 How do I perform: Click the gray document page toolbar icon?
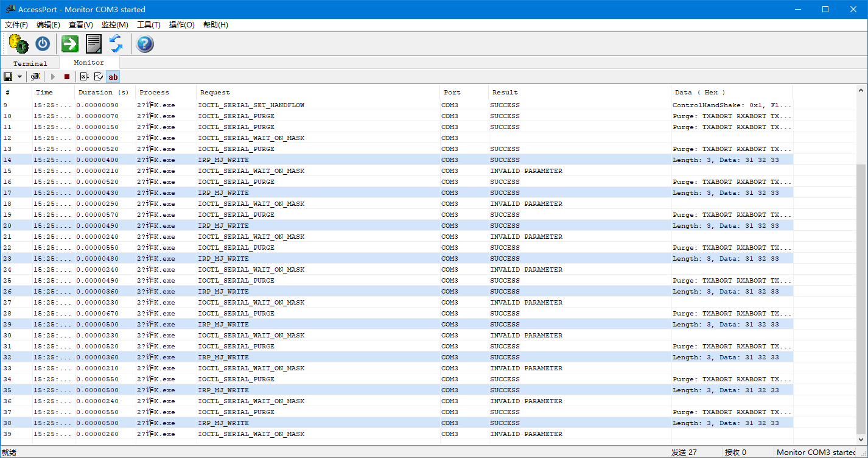94,44
